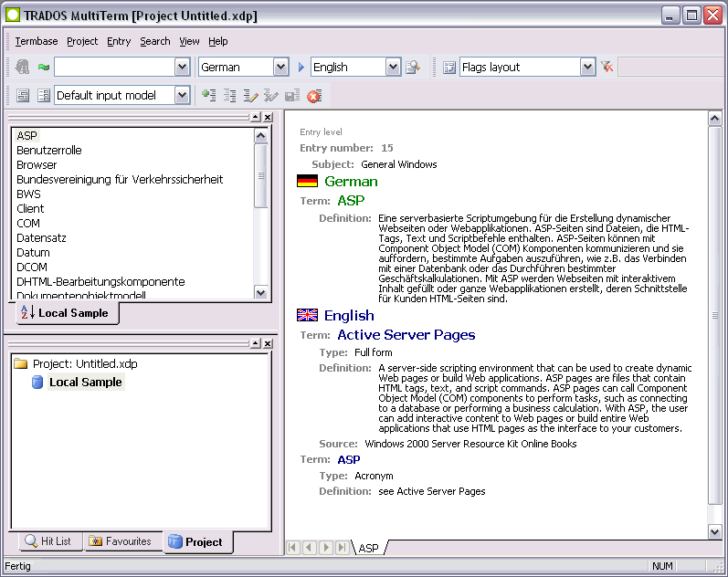Open the German source language dropdown
Screen dimensions: 728x577
coord(280,68)
